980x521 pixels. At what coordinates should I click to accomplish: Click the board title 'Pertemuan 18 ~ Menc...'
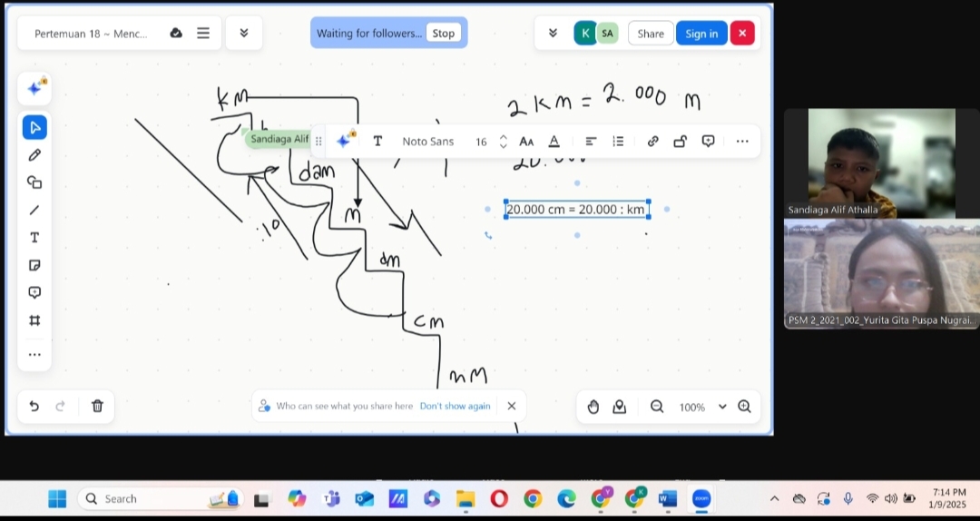pyautogui.click(x=92, y=34)
